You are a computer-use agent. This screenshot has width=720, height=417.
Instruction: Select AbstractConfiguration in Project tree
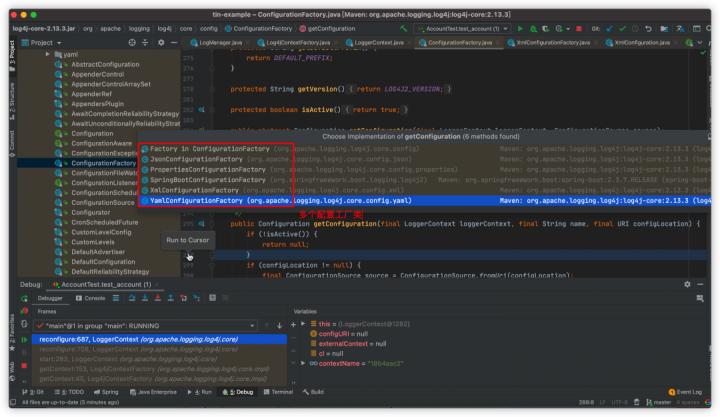pyautogui.click(x=105, y=64)
